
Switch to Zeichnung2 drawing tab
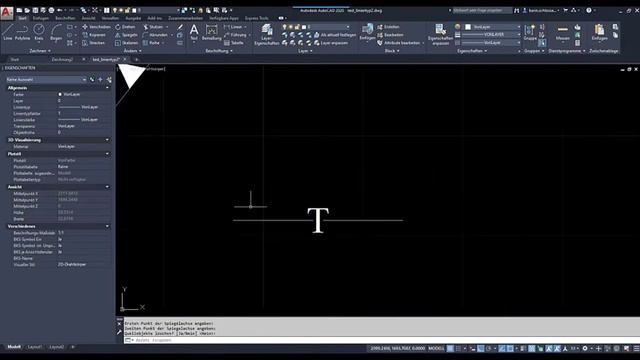pos(62,60)
